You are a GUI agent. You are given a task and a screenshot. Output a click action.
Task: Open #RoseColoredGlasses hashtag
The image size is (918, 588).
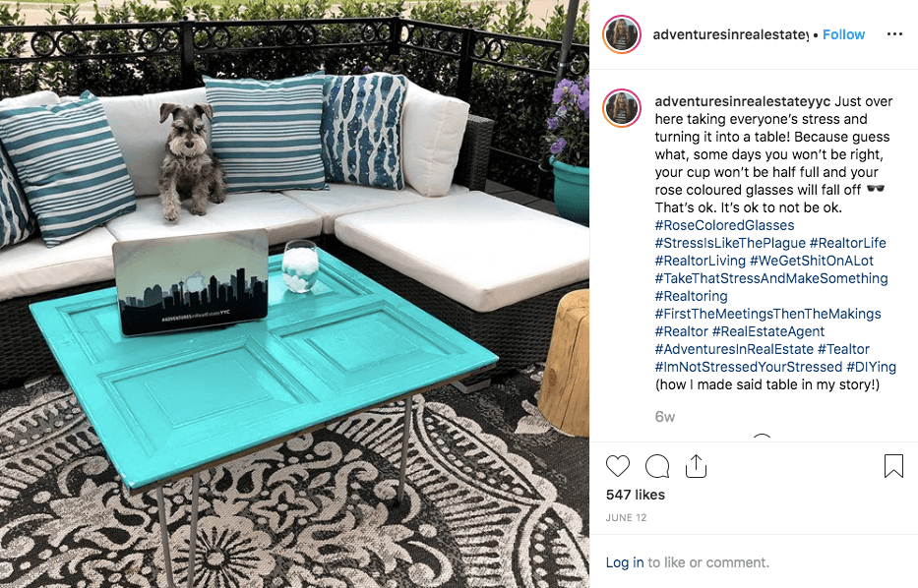tap(724, 225)
